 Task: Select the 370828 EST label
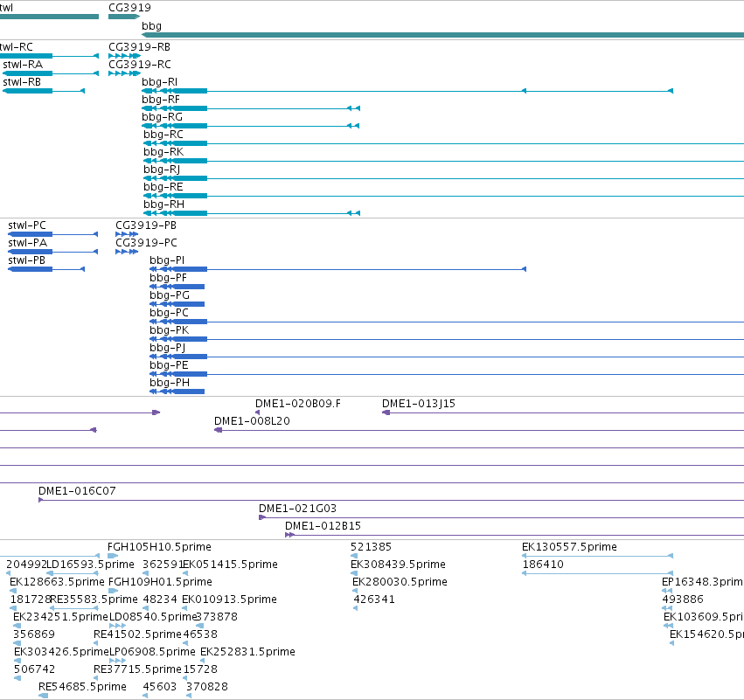point(207,687)
